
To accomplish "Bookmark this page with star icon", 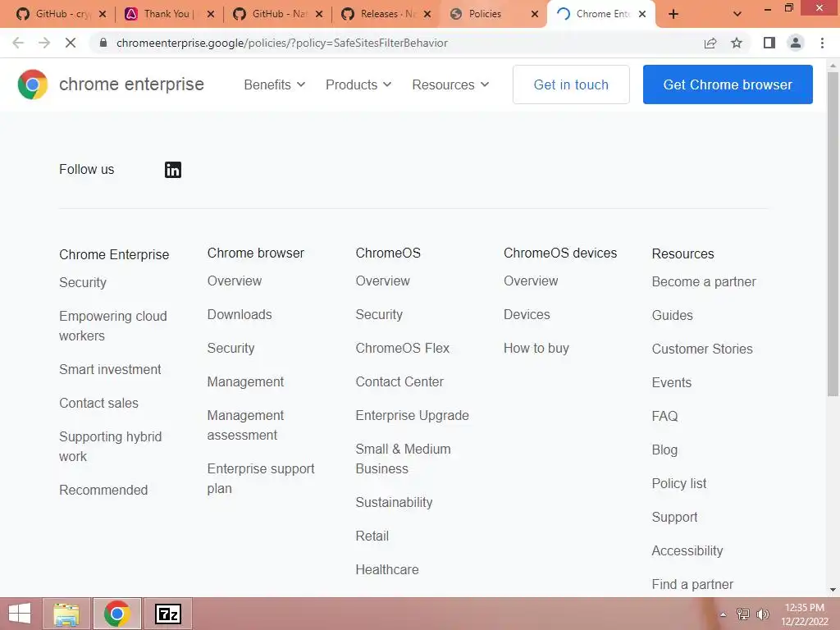I will 737,43.
